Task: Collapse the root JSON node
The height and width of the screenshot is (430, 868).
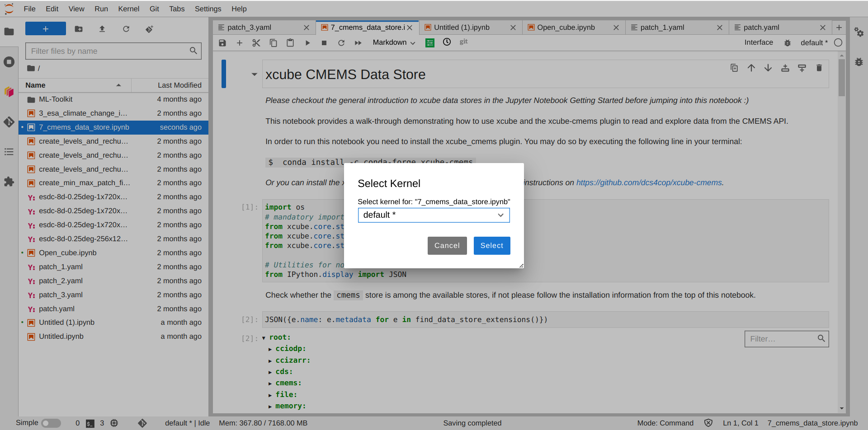Action: 264,338
